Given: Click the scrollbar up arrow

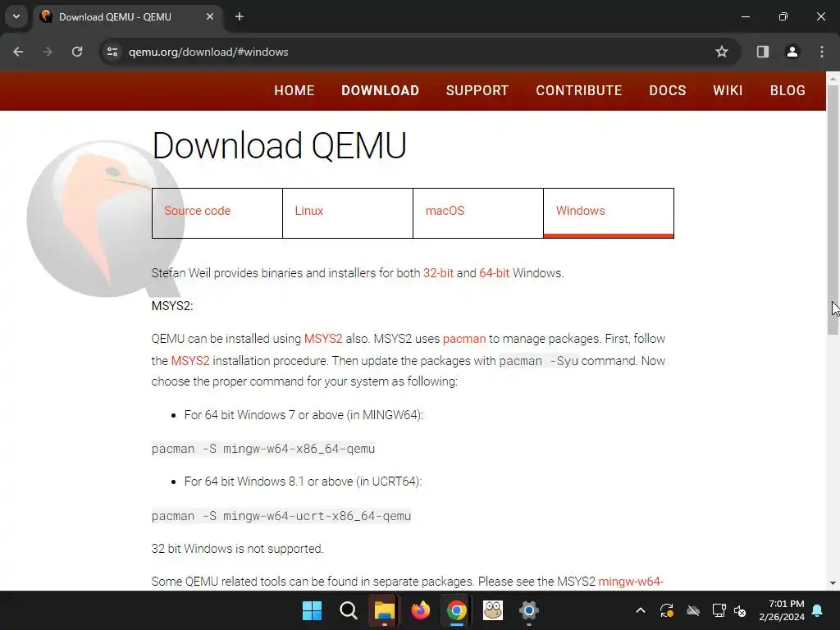Looking at the screenshot, I should [833, 79].
